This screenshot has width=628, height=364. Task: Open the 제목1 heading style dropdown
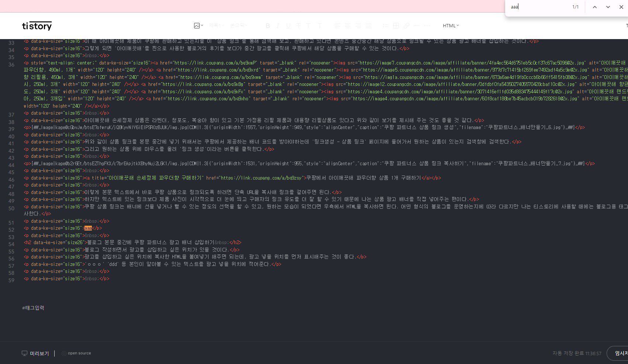(217, 25)
